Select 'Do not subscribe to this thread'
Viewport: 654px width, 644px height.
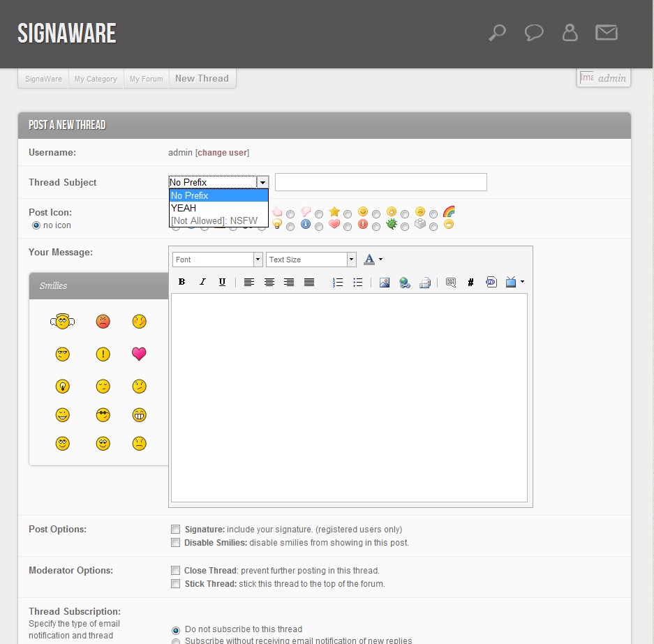tap(176, 630)
